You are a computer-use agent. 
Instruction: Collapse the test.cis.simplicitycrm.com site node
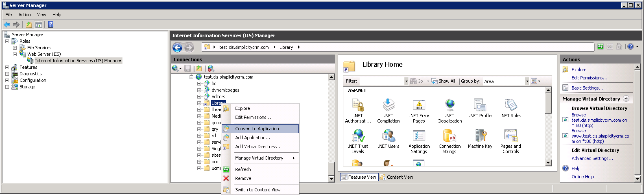pos(191,77)
